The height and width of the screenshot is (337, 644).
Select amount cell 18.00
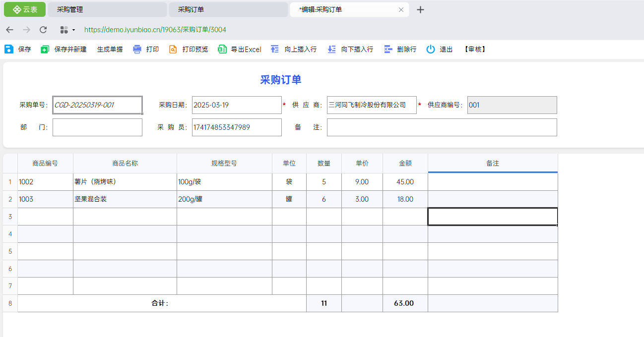(405, 199)
